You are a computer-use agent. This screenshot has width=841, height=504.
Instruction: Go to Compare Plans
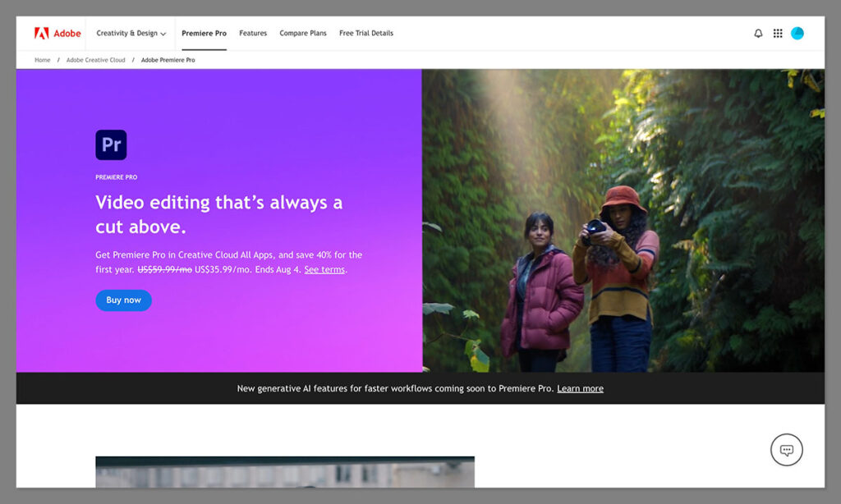point(302,33)
